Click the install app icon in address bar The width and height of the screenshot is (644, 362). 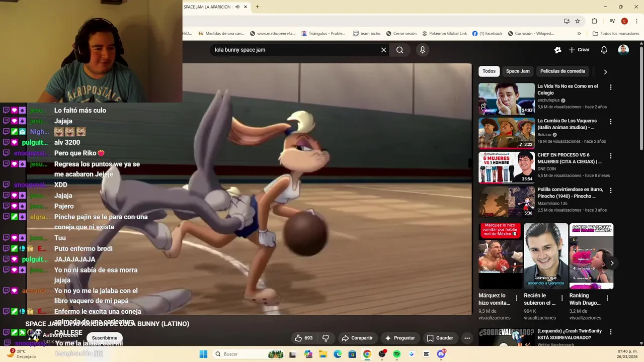pos(567,21)
